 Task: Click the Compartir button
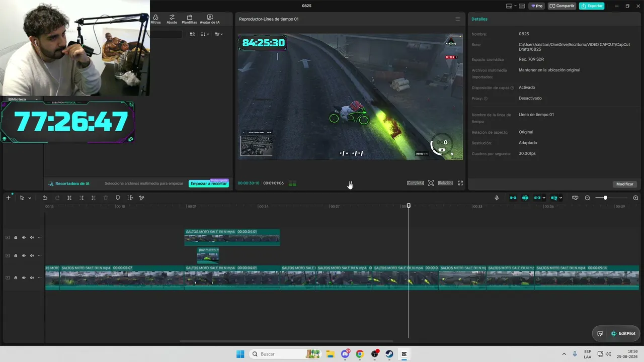pyautogui.click(x=562, y=6)
